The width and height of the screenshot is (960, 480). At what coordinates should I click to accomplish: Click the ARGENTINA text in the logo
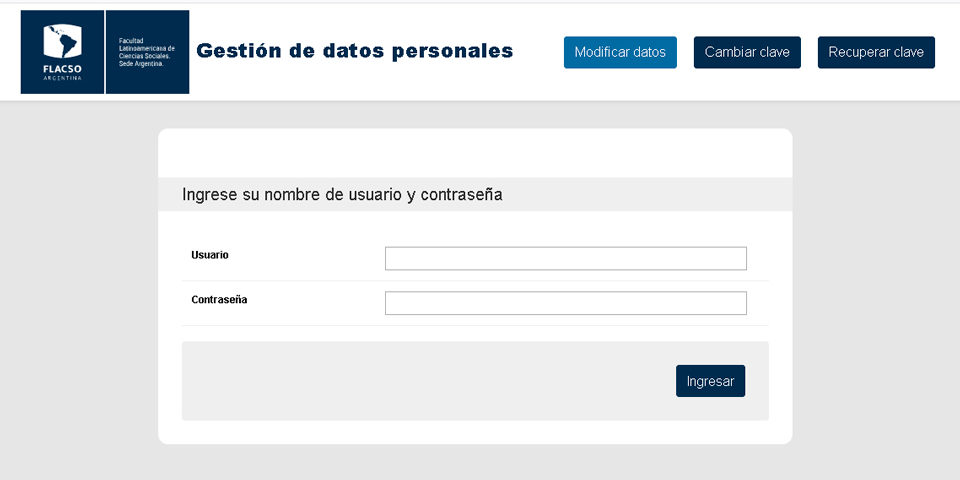tap(62, 78)
